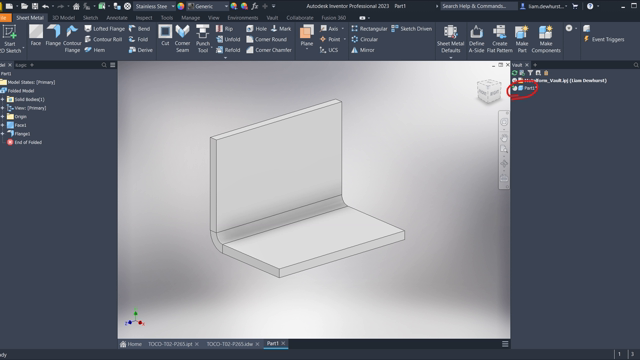Expand the Face1 feature node
Image resolution: width=640 pixels, height=360 pixels.
click(3, 125)
